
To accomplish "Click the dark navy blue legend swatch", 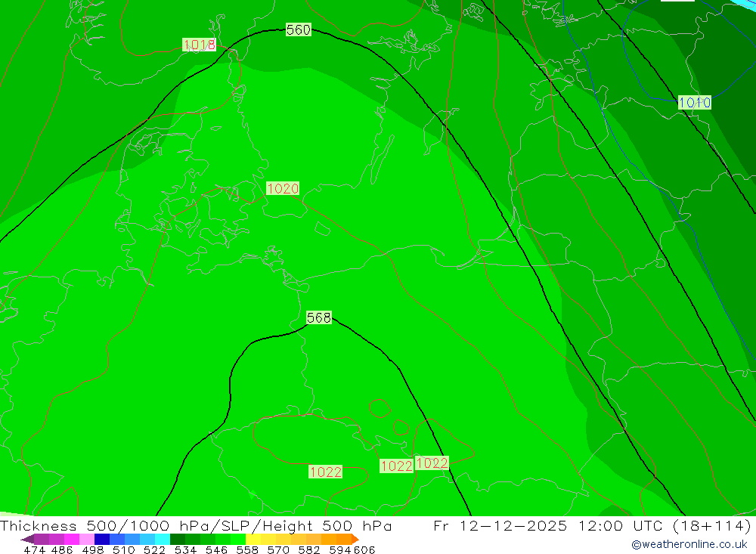I will pyautogui.click(x=101, y=539).
